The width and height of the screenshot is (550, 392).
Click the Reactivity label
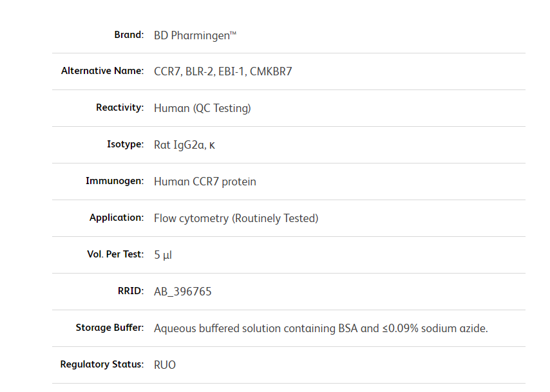click(x=120, y=107)
